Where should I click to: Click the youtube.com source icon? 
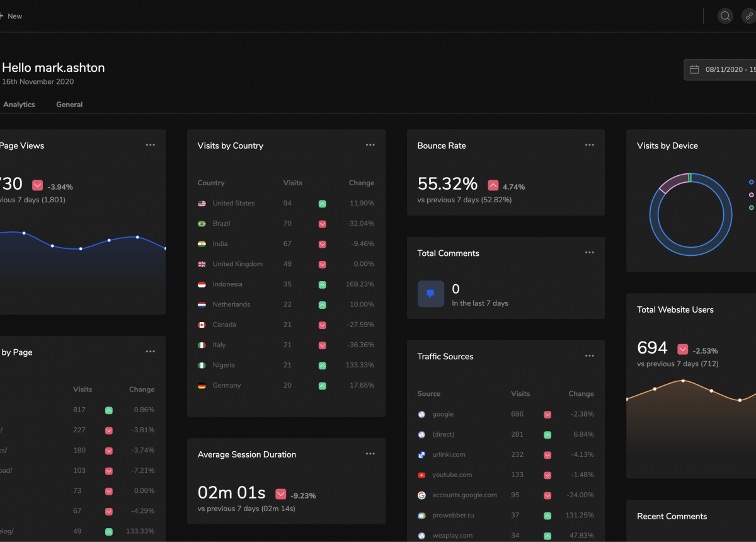(421, 475)
